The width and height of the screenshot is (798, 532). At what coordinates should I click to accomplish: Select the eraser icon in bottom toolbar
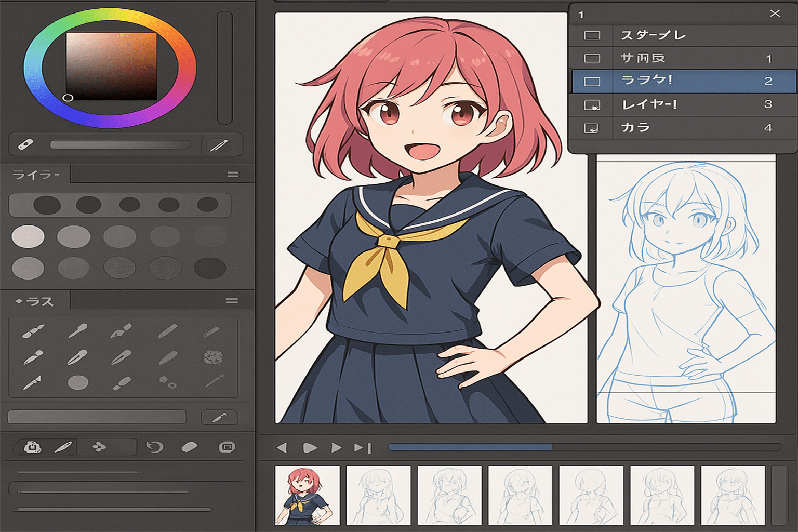(189, 447)
